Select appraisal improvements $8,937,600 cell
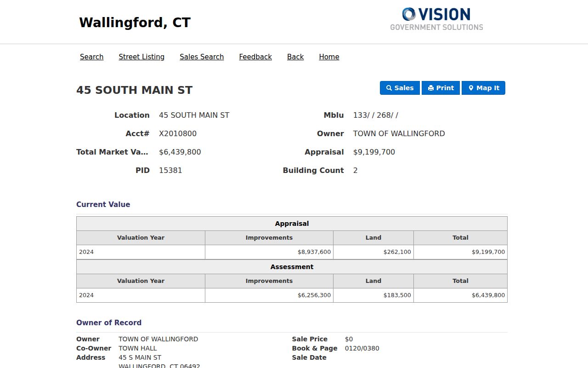Image resolution: width=588 pixels, height=368 pixels. point(269,252)
